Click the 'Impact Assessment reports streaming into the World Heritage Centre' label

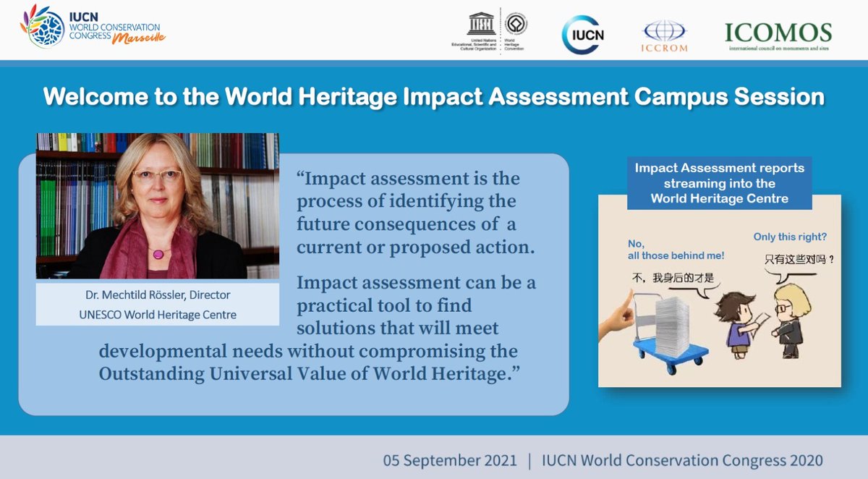point(719,183)
